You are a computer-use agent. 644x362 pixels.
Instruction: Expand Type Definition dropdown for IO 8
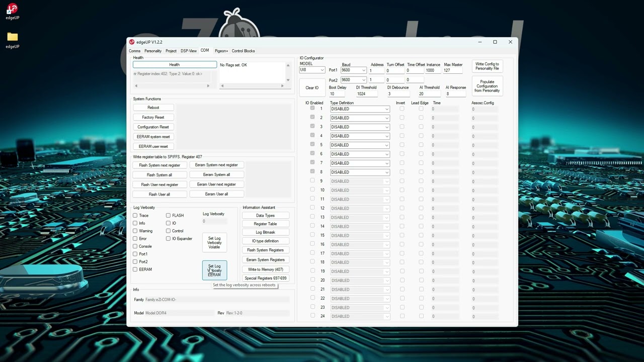click(360, 172)
